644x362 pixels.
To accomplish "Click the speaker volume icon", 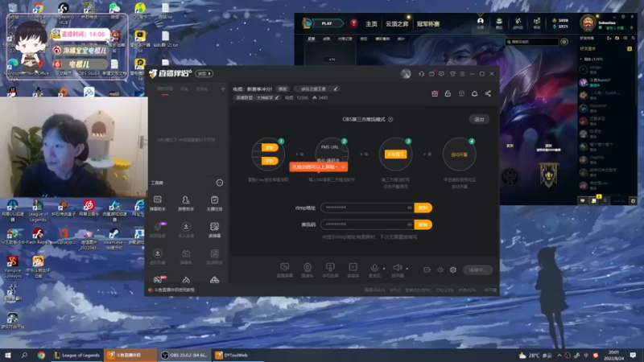I will pyautogui.click(x=397, y=269).
